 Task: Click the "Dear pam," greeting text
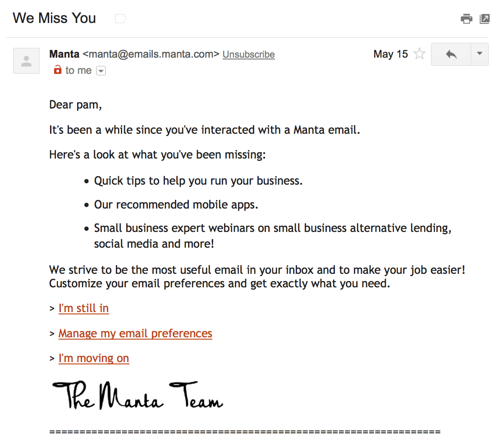point(76,105)
